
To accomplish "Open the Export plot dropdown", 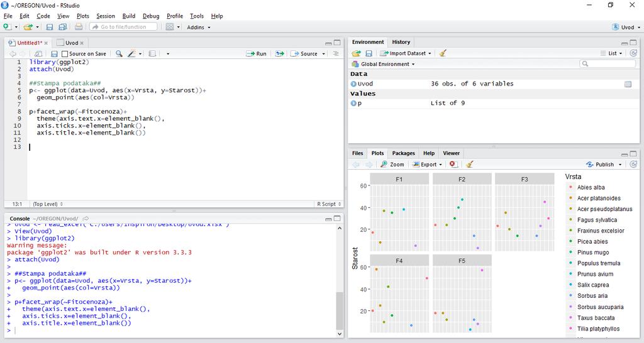I will click(427, 165).
